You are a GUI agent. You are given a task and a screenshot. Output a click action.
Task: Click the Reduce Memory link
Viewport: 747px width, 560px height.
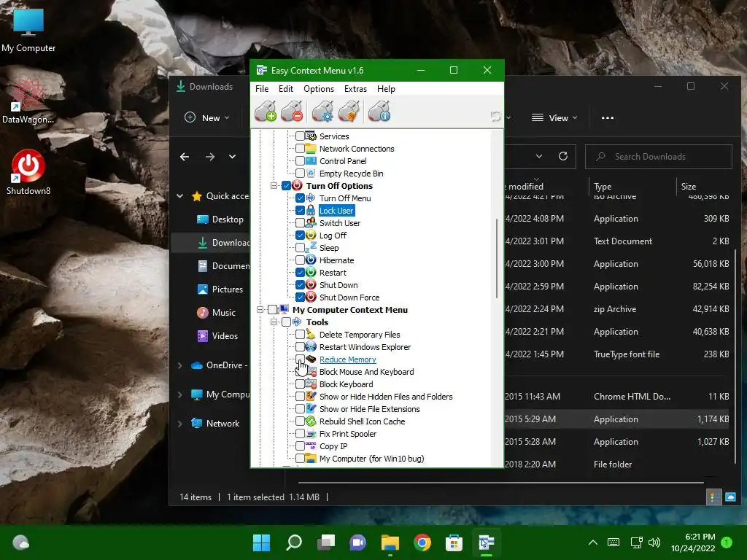coord(348,359)
